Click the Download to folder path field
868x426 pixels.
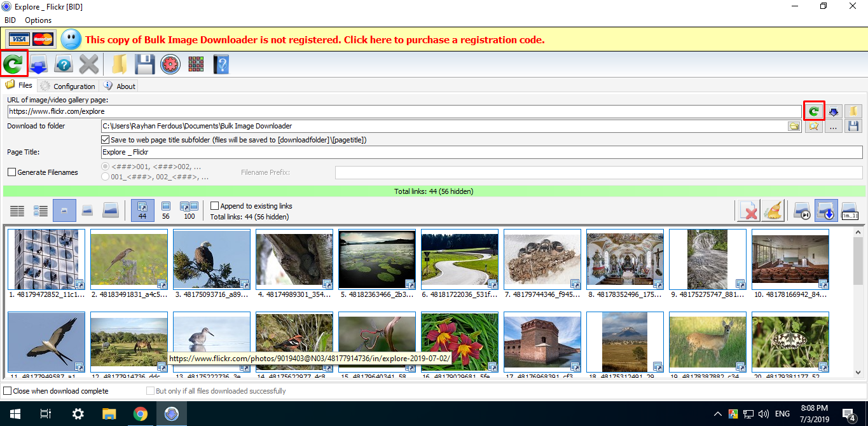pos(444,127)
